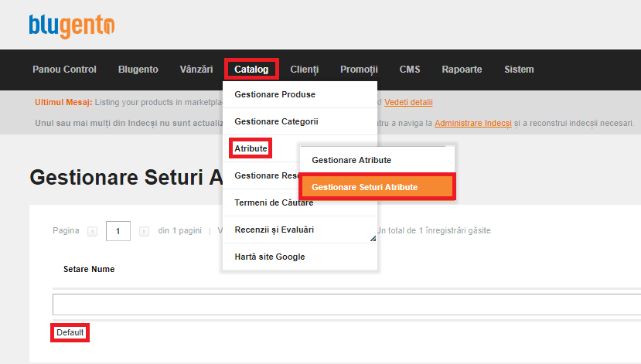Open the Rapoarte menu
This screenshot has height=364, width=641.
pyautogui.click(x=462, y=70)
